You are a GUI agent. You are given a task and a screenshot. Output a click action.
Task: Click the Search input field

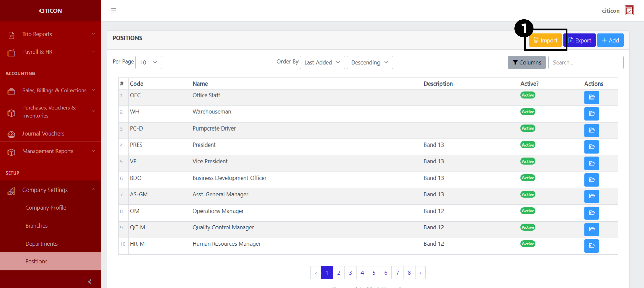click(585, 62)
